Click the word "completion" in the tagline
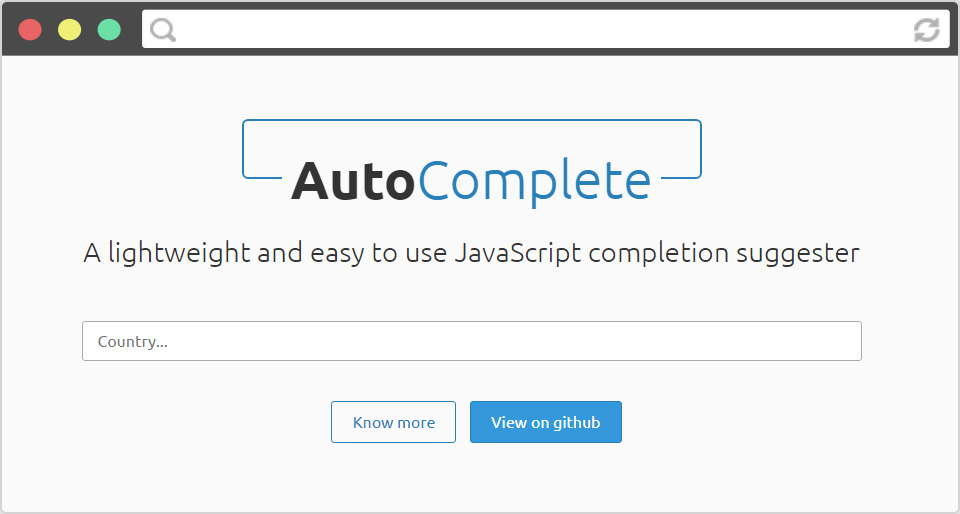The height and width of the screenshot is (514, 960). (x=659, y=254)
